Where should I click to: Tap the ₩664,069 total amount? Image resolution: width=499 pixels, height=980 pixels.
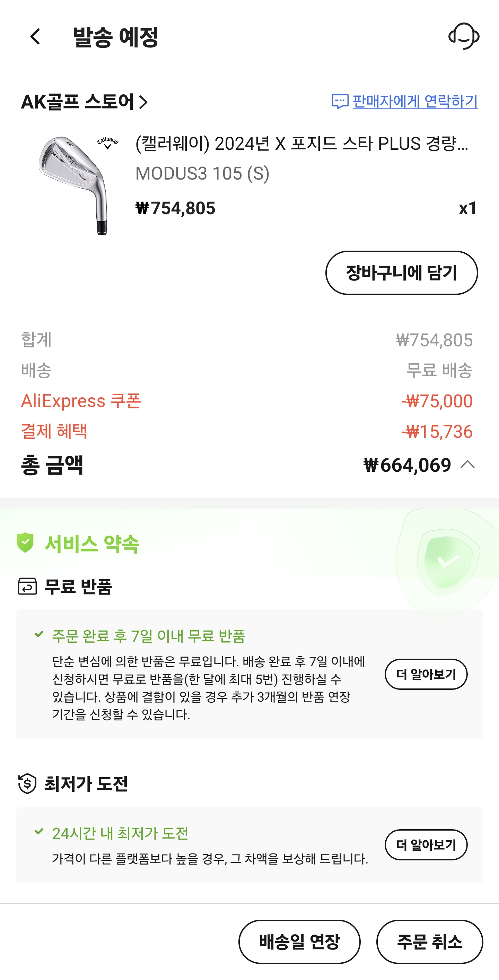407,465
